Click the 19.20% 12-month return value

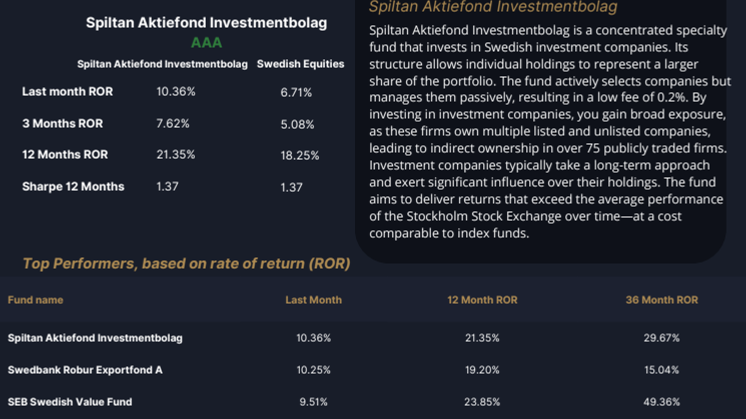(482, 370)
